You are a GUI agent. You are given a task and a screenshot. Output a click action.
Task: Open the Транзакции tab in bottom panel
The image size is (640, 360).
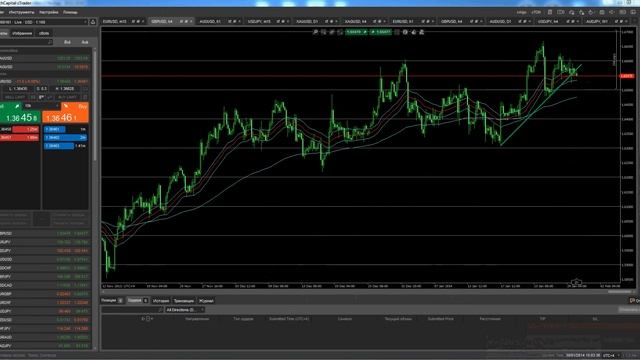[184, 301]
